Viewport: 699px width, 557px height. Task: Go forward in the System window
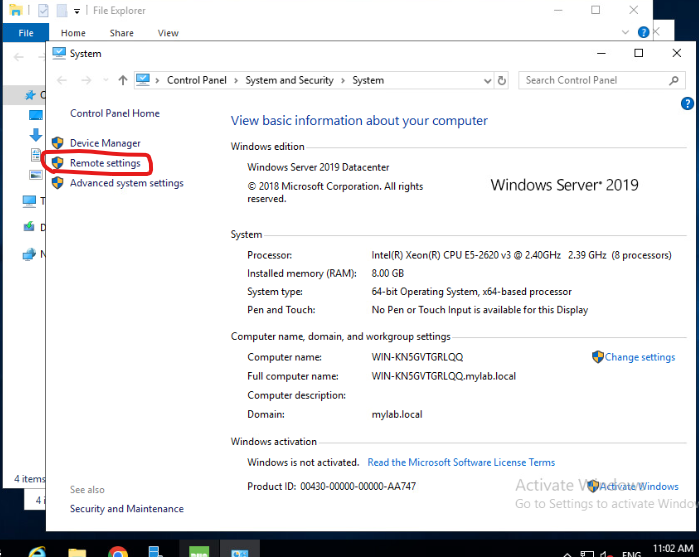86,80
